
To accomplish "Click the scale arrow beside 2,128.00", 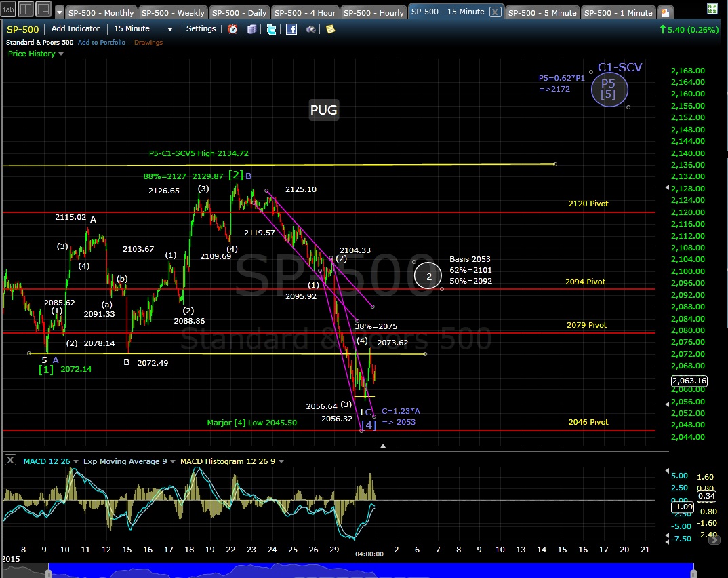I will (x=667, y=187).
